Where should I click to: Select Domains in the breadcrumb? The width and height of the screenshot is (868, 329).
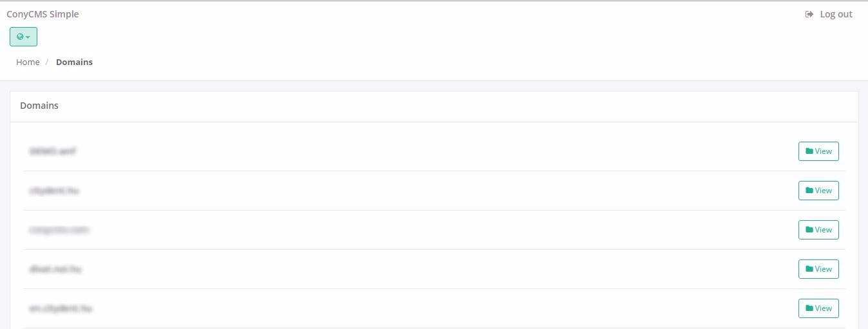pyautogui.click(x=74, y=62)
